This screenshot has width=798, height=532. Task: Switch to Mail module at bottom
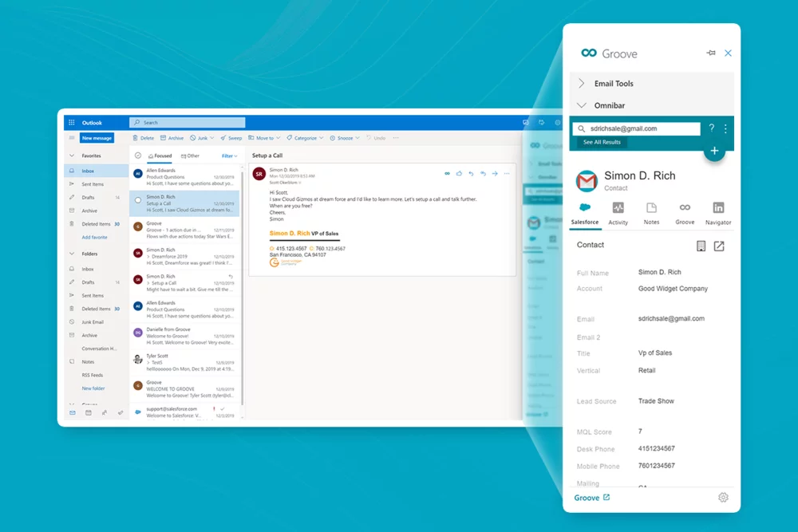(73, 412)
